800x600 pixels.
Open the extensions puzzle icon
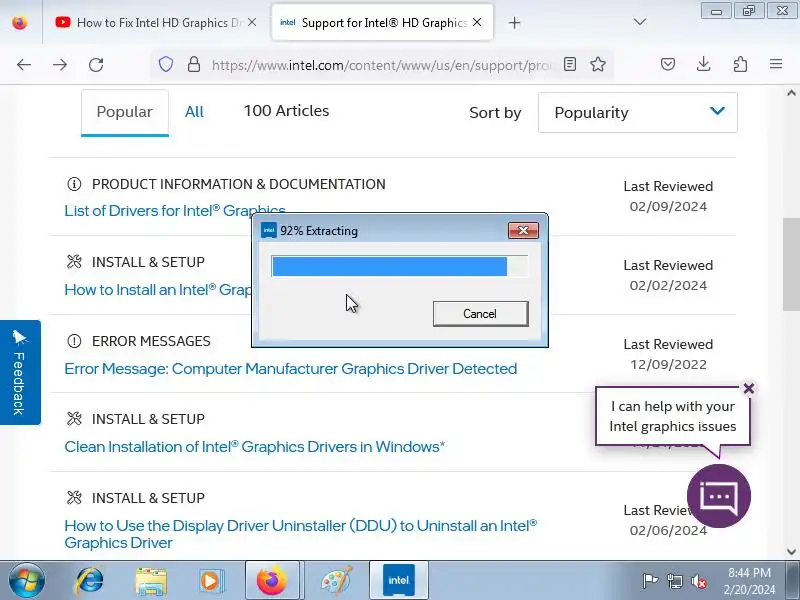tap(740, 64)
